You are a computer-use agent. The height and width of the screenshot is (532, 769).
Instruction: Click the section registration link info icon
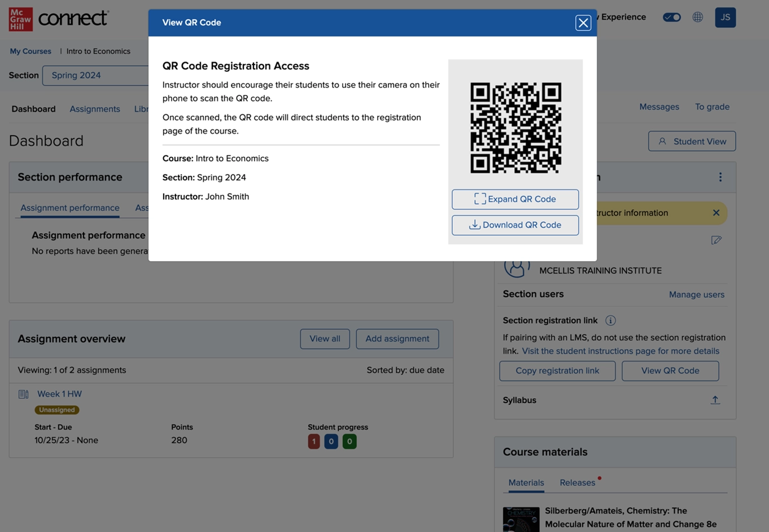click(610, 320)
